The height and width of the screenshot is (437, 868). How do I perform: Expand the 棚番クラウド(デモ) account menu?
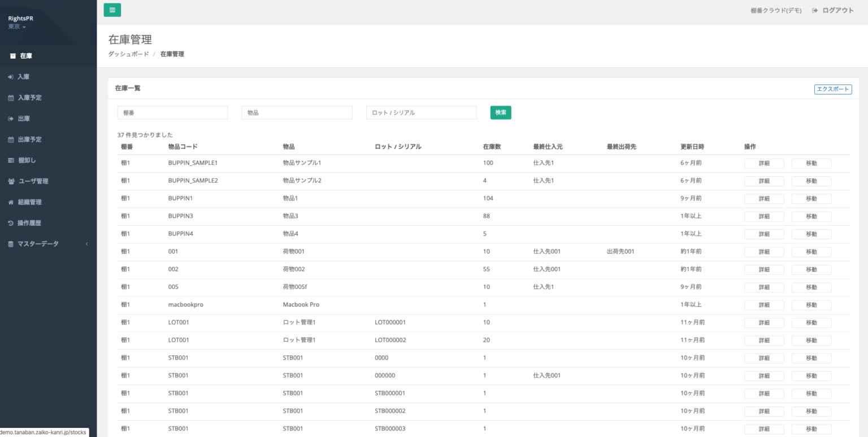pyautogui.click(x=775, y=10)
